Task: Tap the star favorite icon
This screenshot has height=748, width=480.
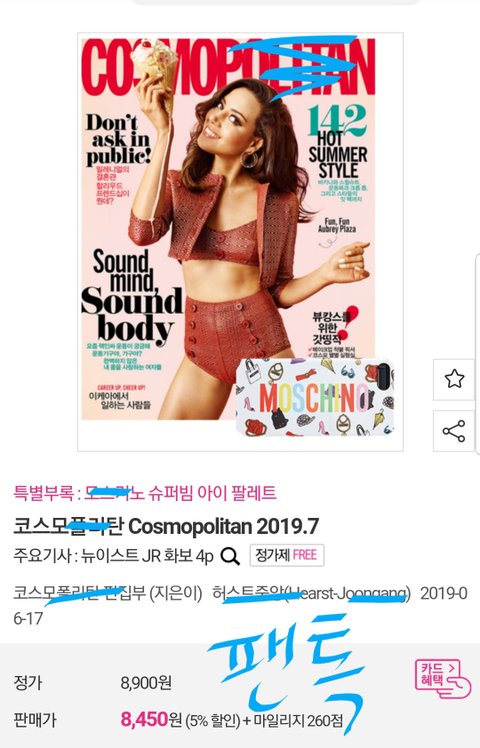Action: [454, 379]
